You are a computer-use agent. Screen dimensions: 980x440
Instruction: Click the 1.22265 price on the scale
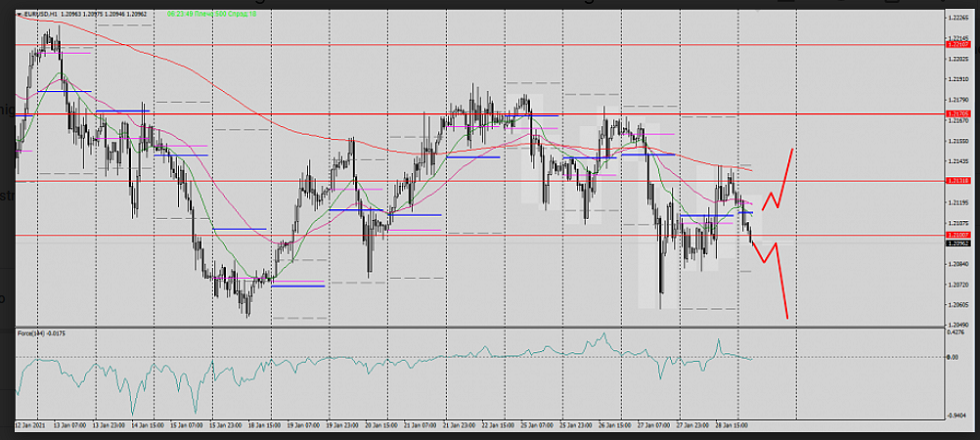coord(957,17)
